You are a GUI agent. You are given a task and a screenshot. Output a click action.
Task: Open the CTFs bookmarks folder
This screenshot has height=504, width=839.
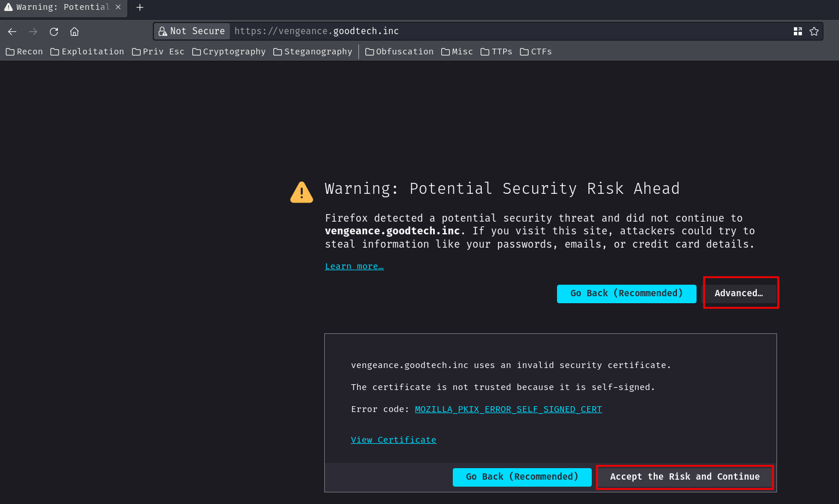tap(536, 51)
